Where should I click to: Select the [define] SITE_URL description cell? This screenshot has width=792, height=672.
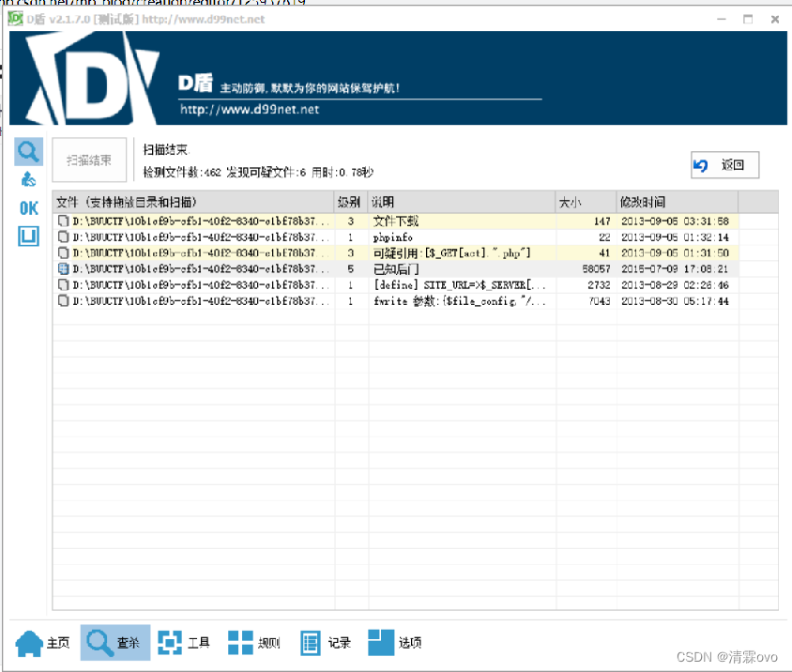click(x=462, y=285)
